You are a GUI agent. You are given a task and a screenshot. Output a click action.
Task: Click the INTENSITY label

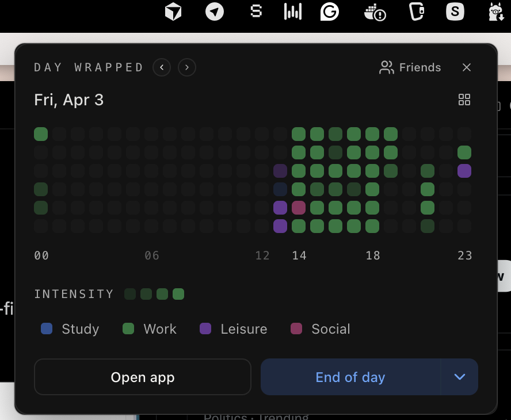coord(74,294)
